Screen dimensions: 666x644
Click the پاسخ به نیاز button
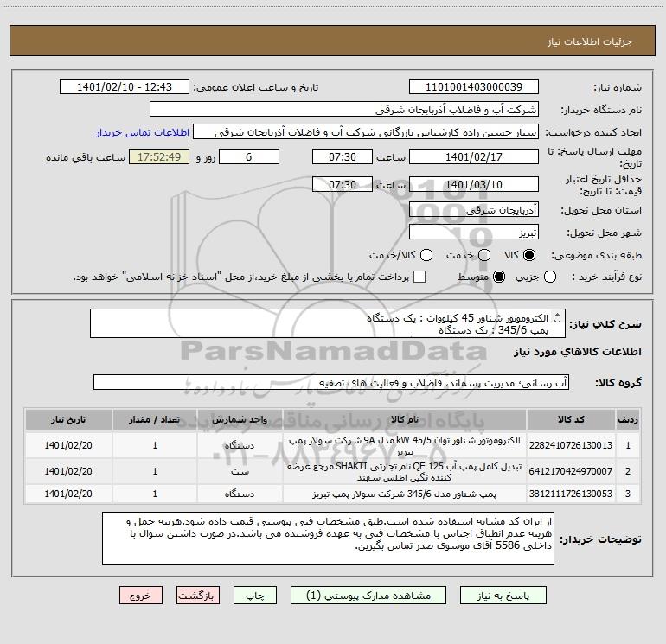tap(503, 596)
